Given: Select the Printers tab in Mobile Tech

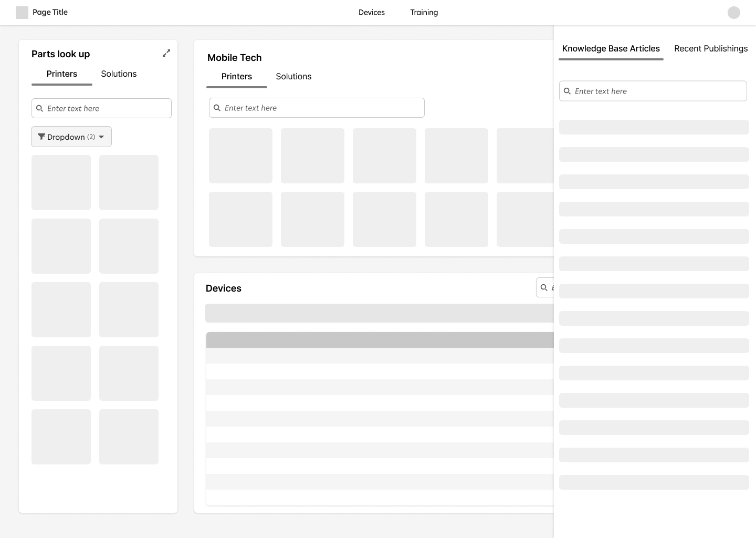Looking at the screenshot, I should 237,76.
